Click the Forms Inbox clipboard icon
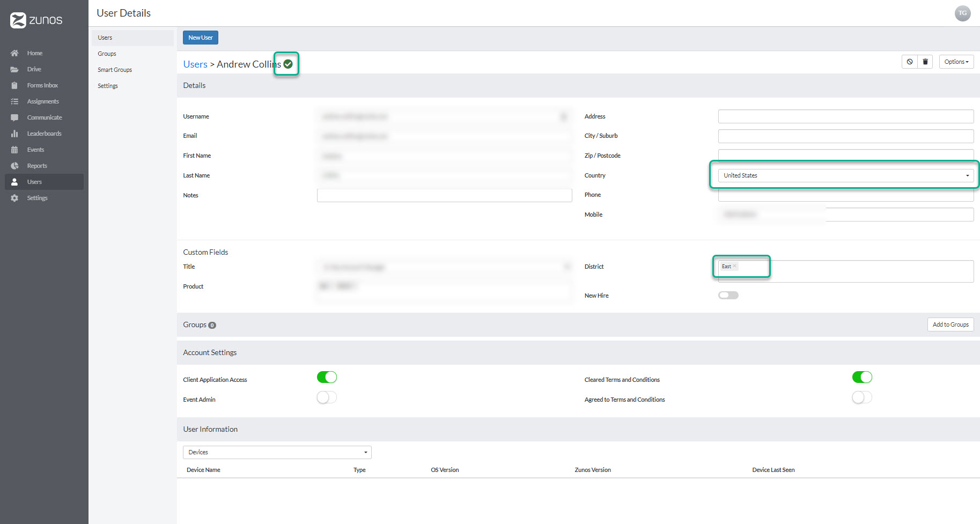The height and width of the screenshot is (524, 980). pyautogui.click(x=14, y=85)
